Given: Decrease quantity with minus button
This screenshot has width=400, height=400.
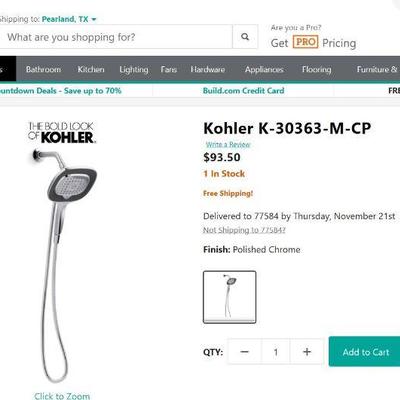Looking at the screenshot, I should click(x=245, y=352).
